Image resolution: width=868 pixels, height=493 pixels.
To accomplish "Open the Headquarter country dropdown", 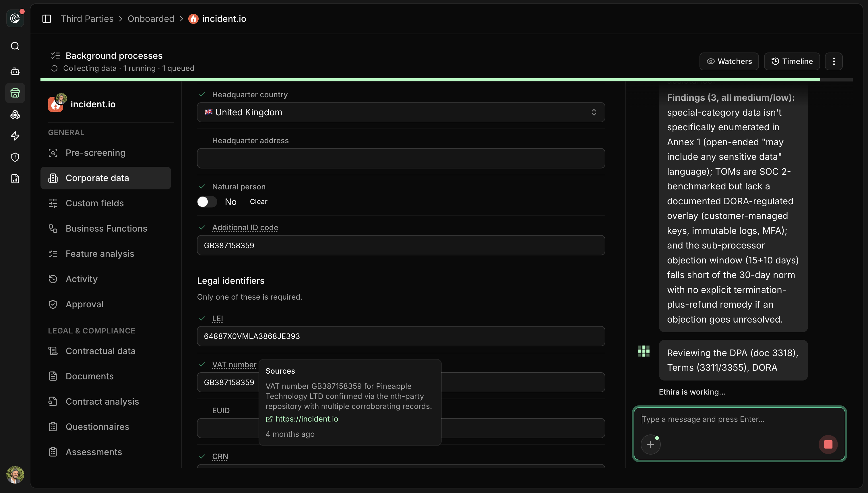I will (x=401, y=112).
